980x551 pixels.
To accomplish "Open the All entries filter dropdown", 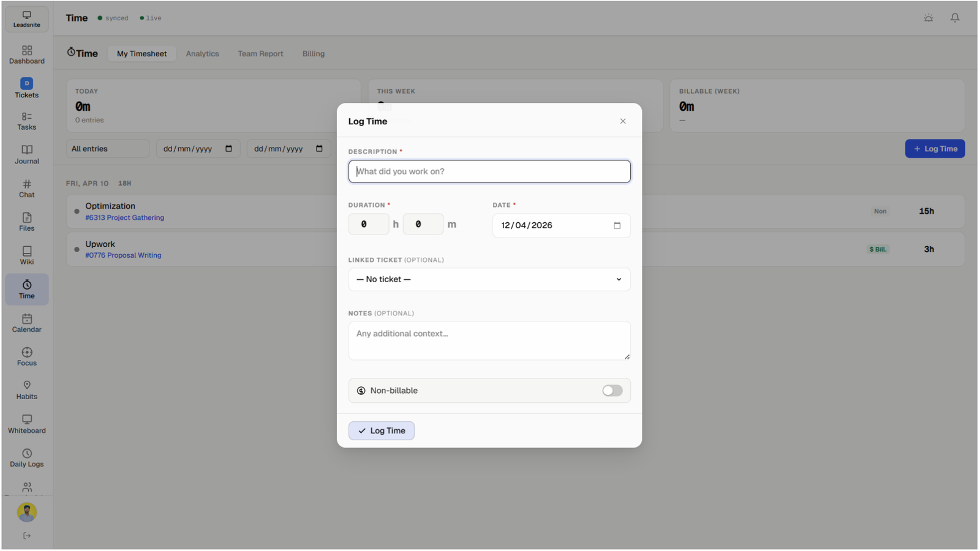I will 107,149.
